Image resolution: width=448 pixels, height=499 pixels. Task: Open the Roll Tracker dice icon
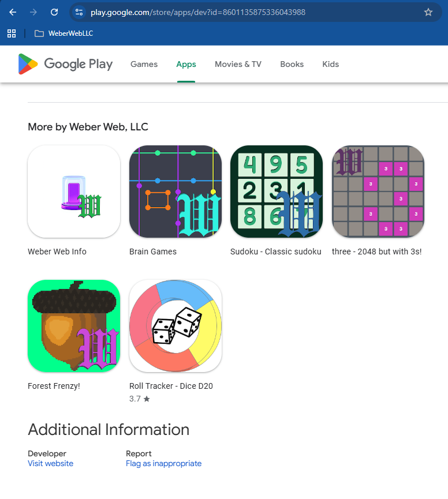pos(176,326)
